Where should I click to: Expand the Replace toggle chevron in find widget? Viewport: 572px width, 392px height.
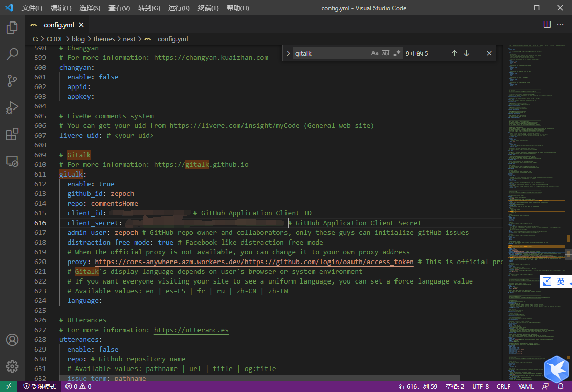288,53
